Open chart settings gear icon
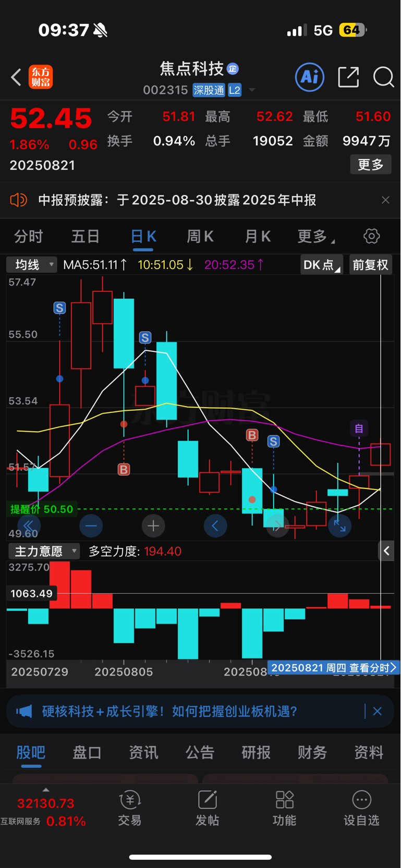 pos(371,236)
